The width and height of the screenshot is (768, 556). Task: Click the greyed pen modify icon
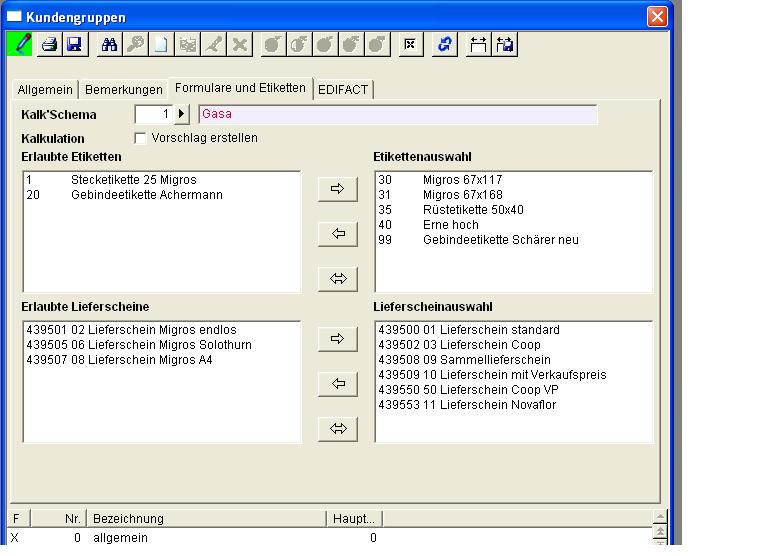214,45
